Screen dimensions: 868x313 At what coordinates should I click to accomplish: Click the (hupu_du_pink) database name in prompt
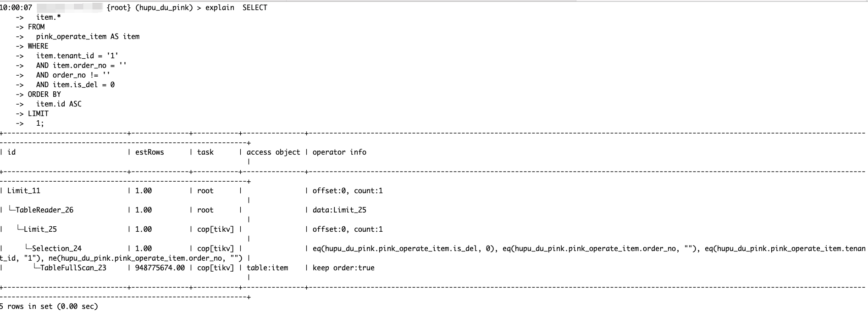point(164,7)
